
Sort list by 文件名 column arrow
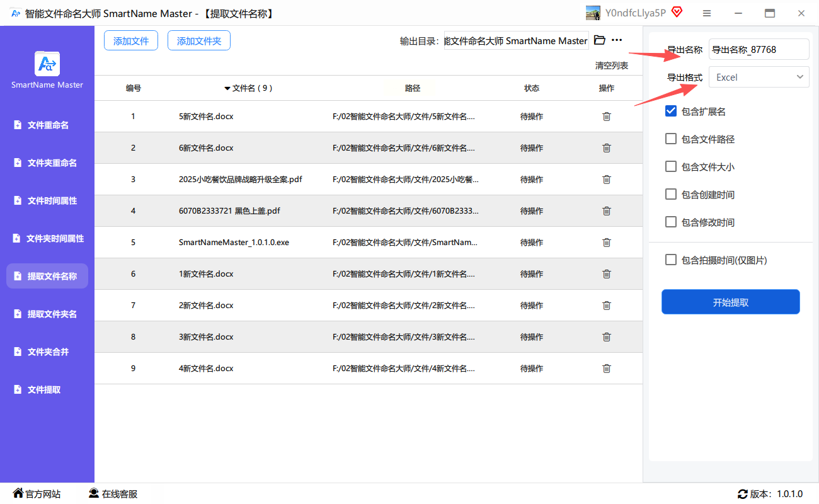coord(227,88)
